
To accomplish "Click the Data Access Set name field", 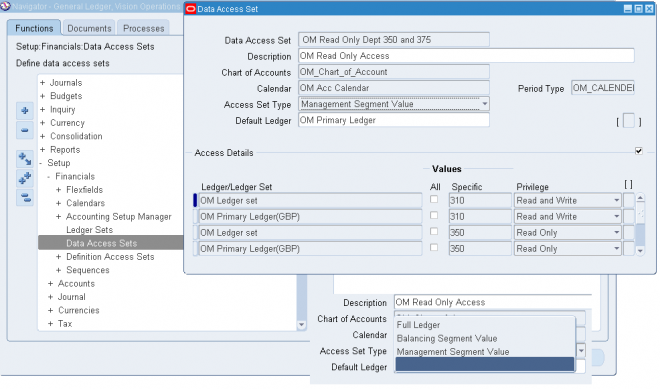I will pos(394,40).
